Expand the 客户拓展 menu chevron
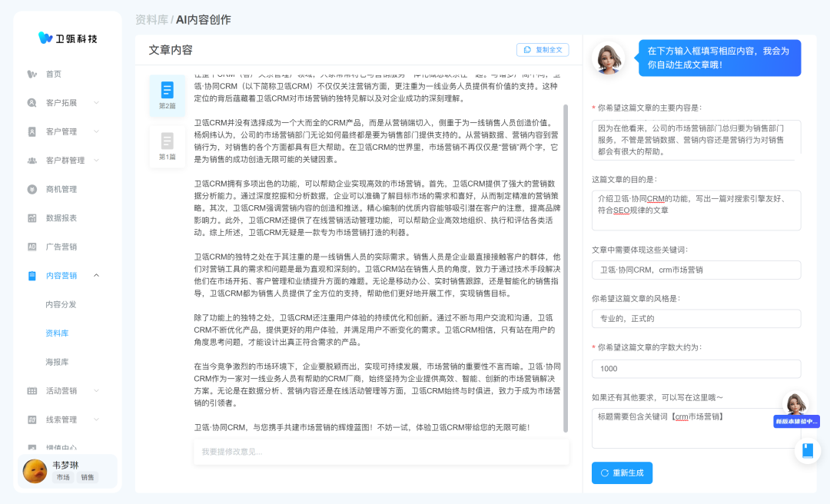The image size is (830, 504). [x=96, y=102]
